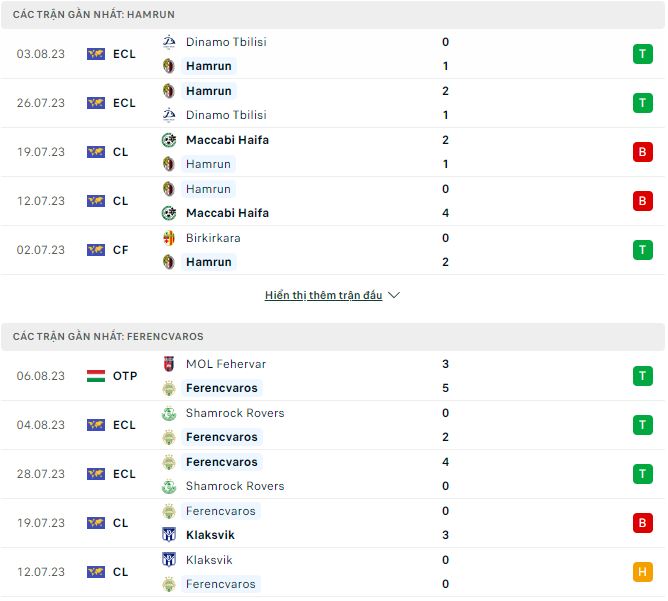Click the red B badge for Ferencvaros 19.07.23
The image size is (668, 601).
[641, 523]
